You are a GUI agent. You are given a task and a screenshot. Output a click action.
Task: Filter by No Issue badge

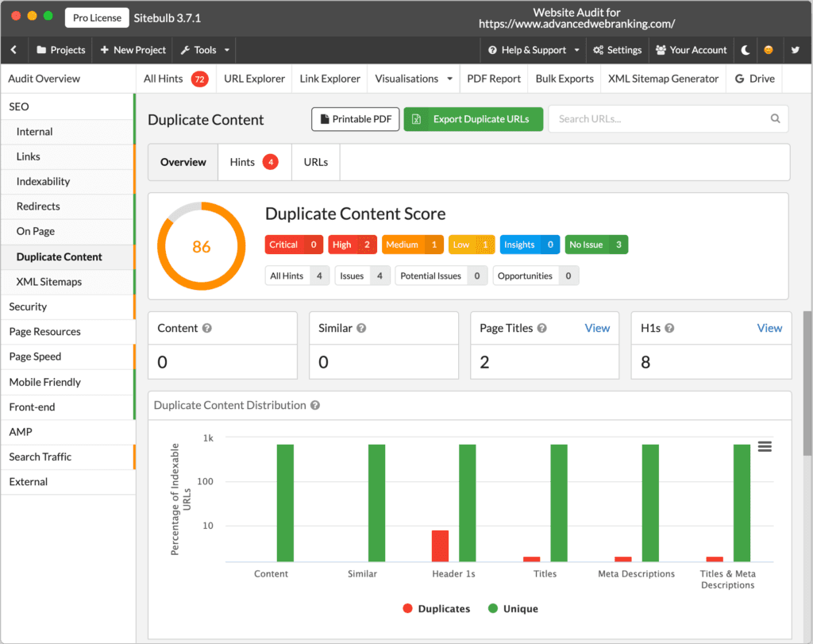[596, 245]
